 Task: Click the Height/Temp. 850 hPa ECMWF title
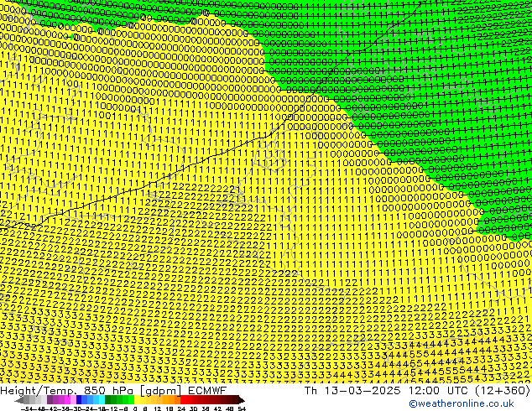point(113,390)
